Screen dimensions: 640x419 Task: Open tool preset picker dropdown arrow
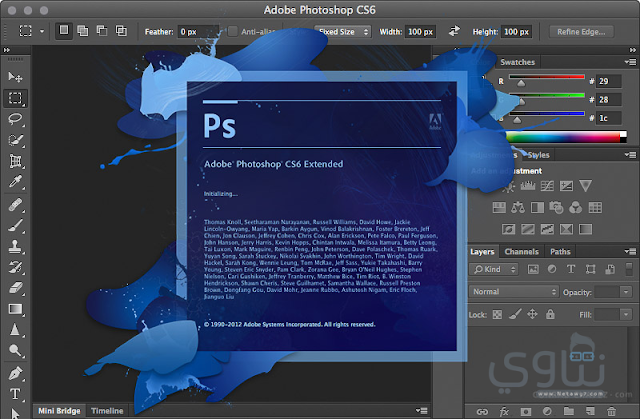(x=42, y=31)
